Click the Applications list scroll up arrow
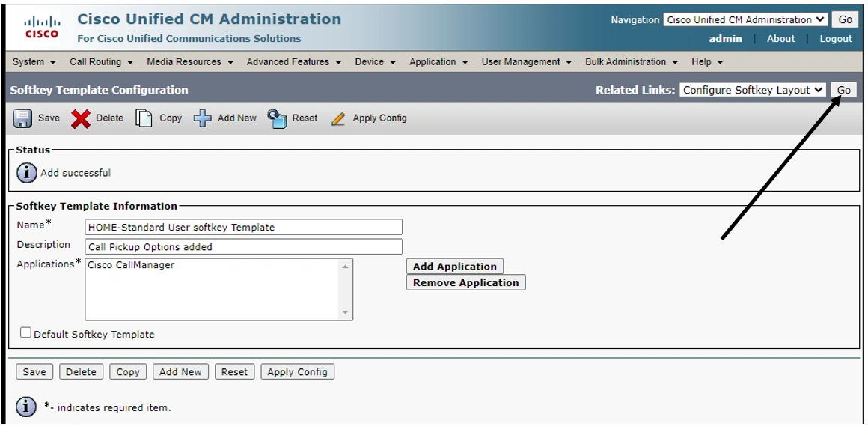The height and width of the screenshot is (435, 868). (346, 267)
